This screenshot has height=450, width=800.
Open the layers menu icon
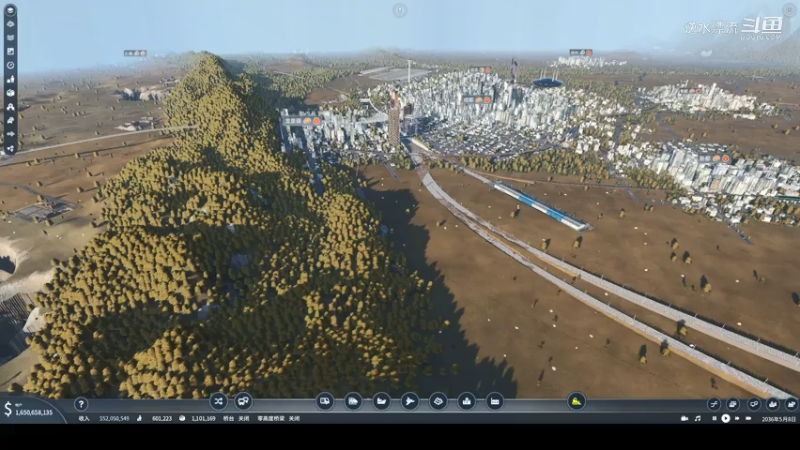[x=10, y=10]
